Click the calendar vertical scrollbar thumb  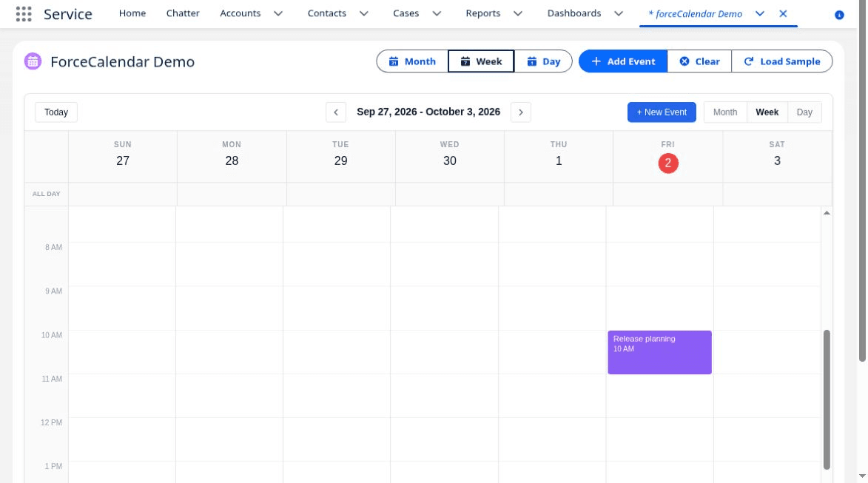point(827,399)
